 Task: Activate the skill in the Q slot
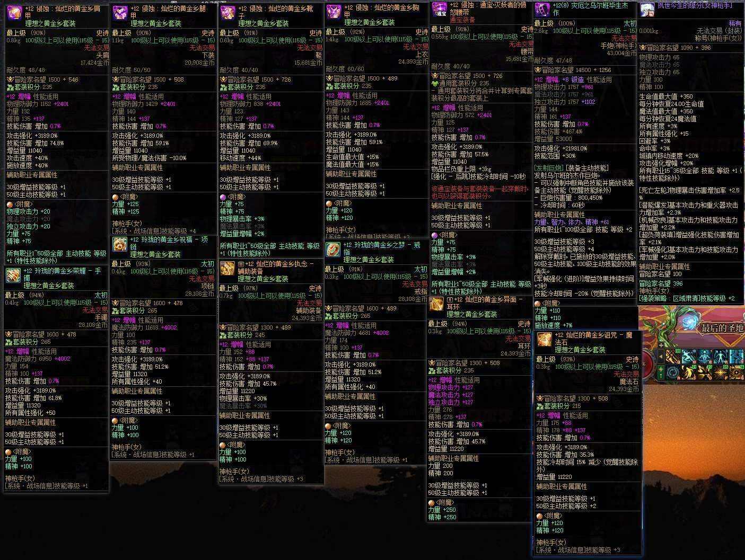coord(674,357)
